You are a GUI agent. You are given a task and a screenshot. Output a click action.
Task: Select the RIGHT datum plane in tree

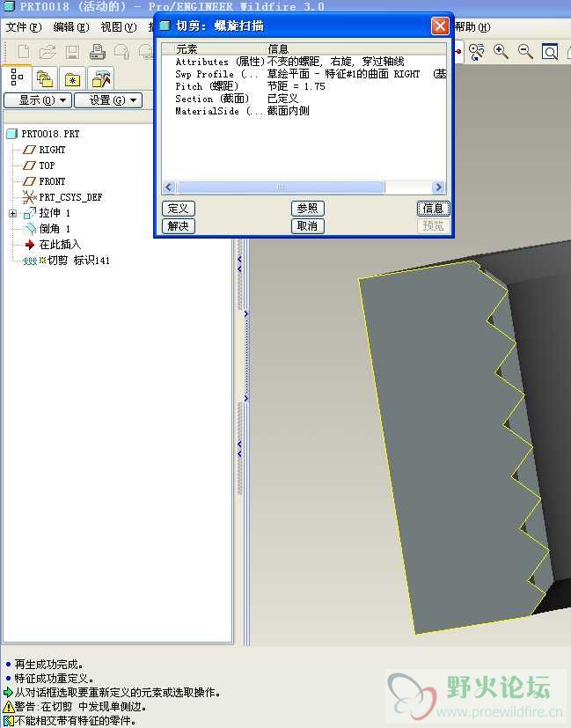[x=52, y=150]
